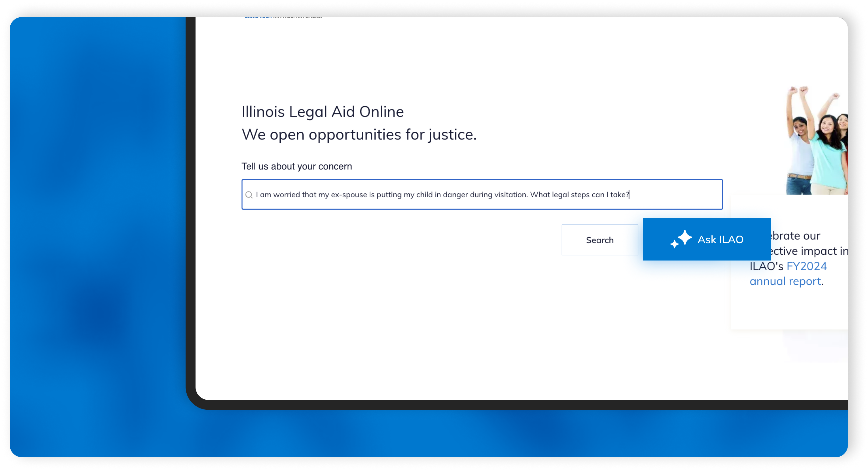Click the 'Illinois Legal Aid Online' heading text

click(323, 111)
